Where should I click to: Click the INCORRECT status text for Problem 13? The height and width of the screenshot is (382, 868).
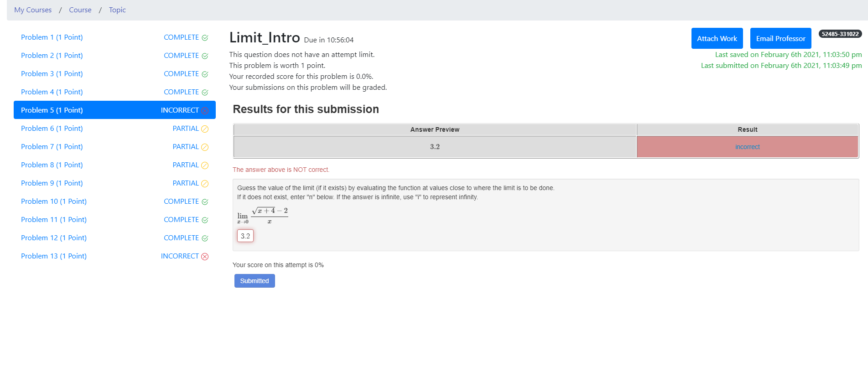[180, 256]
